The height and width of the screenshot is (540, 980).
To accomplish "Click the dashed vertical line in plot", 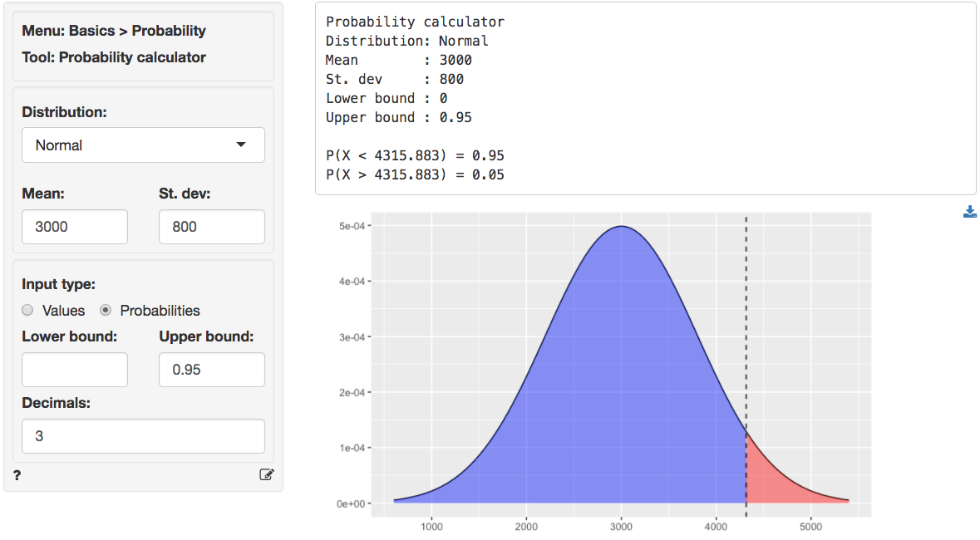I will (x=746, y=332).
